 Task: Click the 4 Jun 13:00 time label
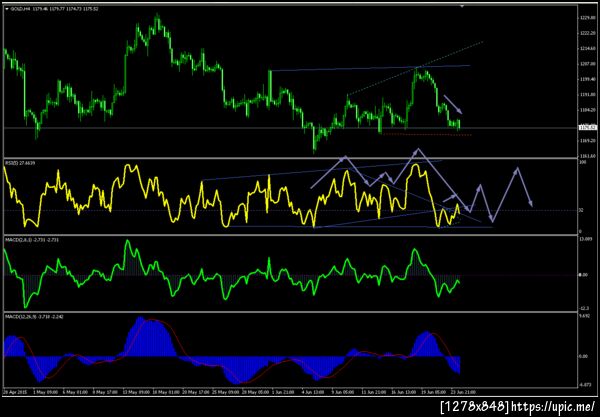[313, 392]
